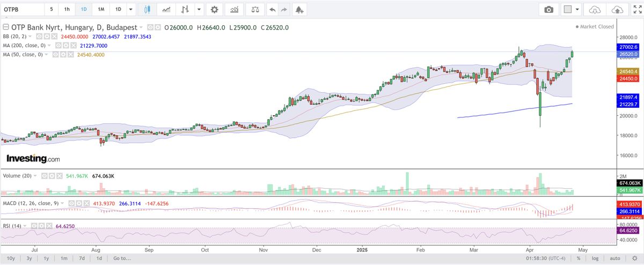Image resolution: width=644 pixels, height=265 pixels.
Task: Open Volume (20) settings gear
Action: (x=52, y=176)
